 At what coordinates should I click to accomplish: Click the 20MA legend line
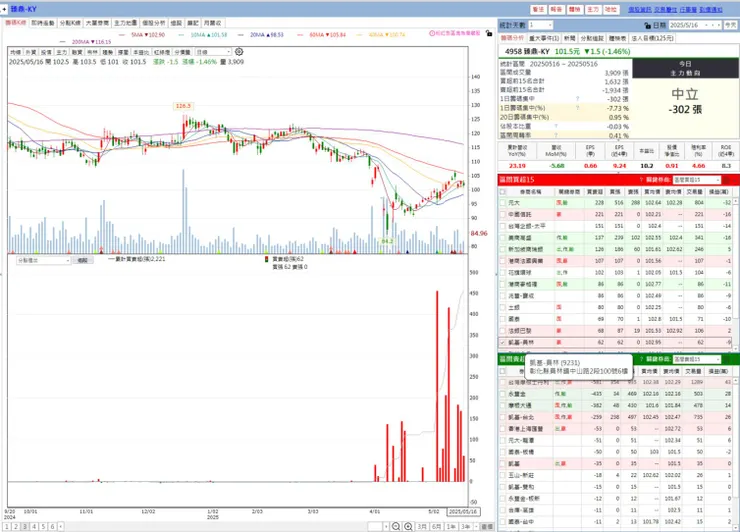pyautogui.click(x=261, y=35)
